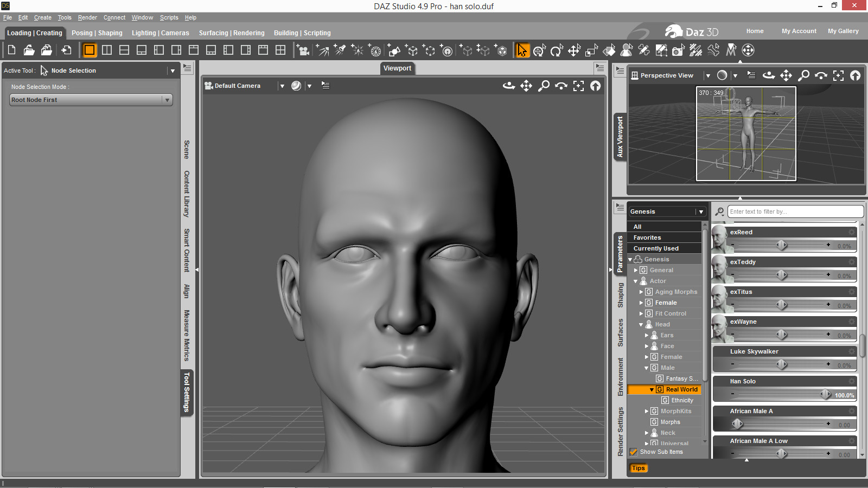Click frame icon in Default Camera viewport
This screenshot has width=868, height=488.
tap(578, 86)
